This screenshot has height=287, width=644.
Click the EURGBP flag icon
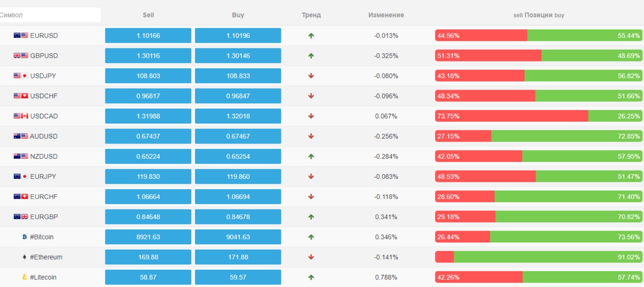coord(21,216)
